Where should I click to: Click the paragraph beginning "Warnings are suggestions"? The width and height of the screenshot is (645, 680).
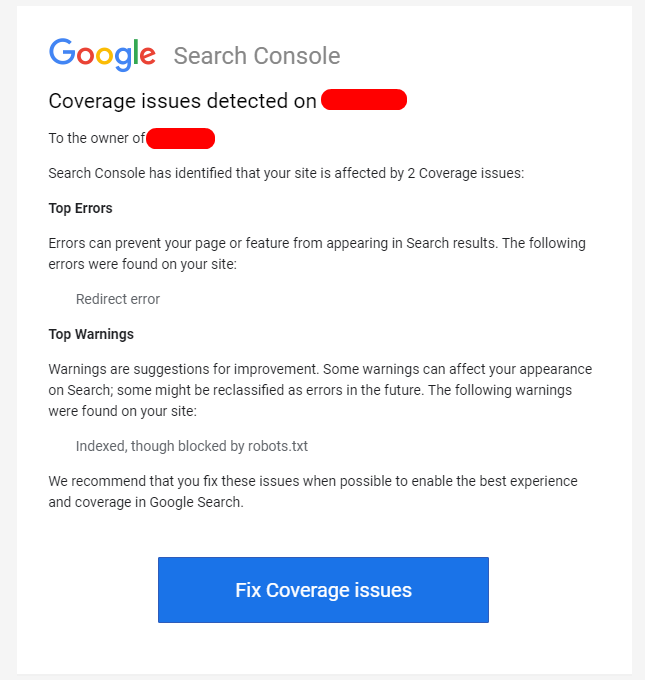pos(320,390)
